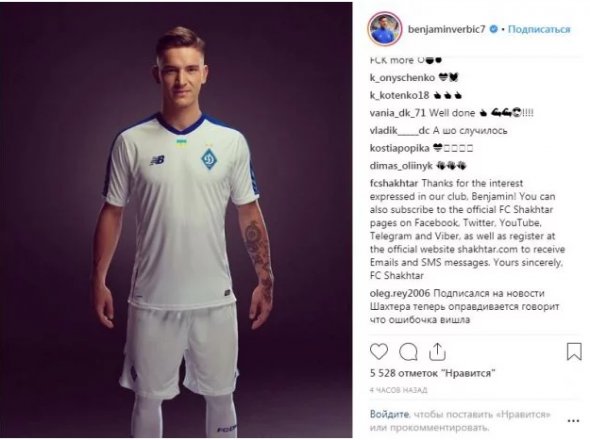The width and height of the screenshot is (590, 440).
Task: Open comments with the speech bubble icon
Action: 408,352
